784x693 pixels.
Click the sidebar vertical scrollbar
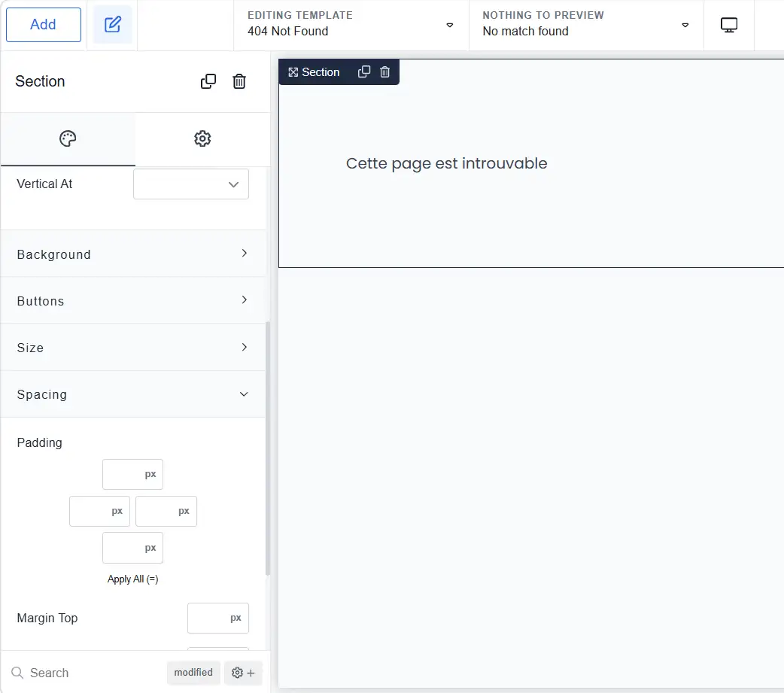(268, 448)
